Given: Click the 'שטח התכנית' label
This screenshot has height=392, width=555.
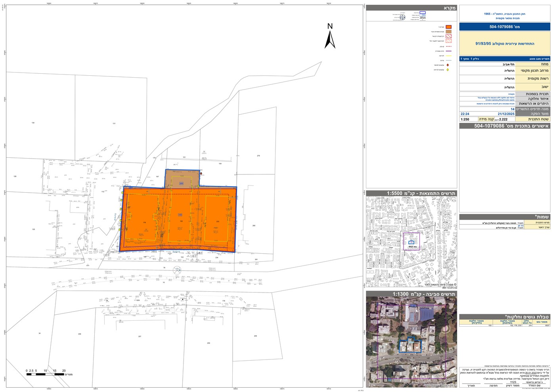Looking at the screenshot, I should click(x=538, y=119).
